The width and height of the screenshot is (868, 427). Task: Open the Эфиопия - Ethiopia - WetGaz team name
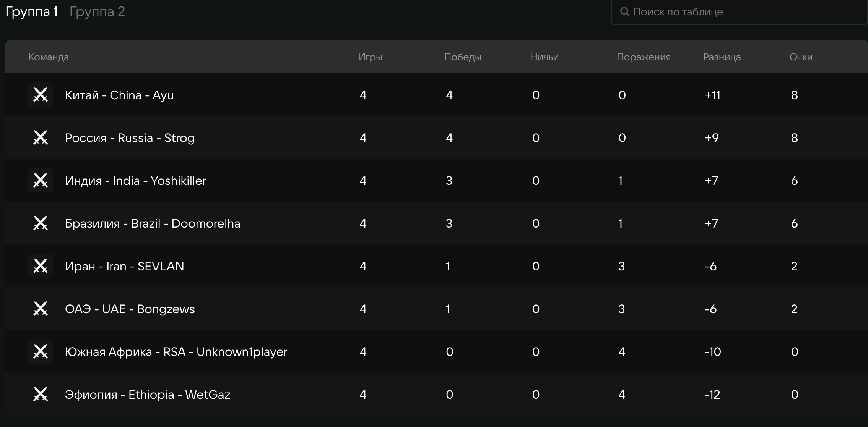148,395
